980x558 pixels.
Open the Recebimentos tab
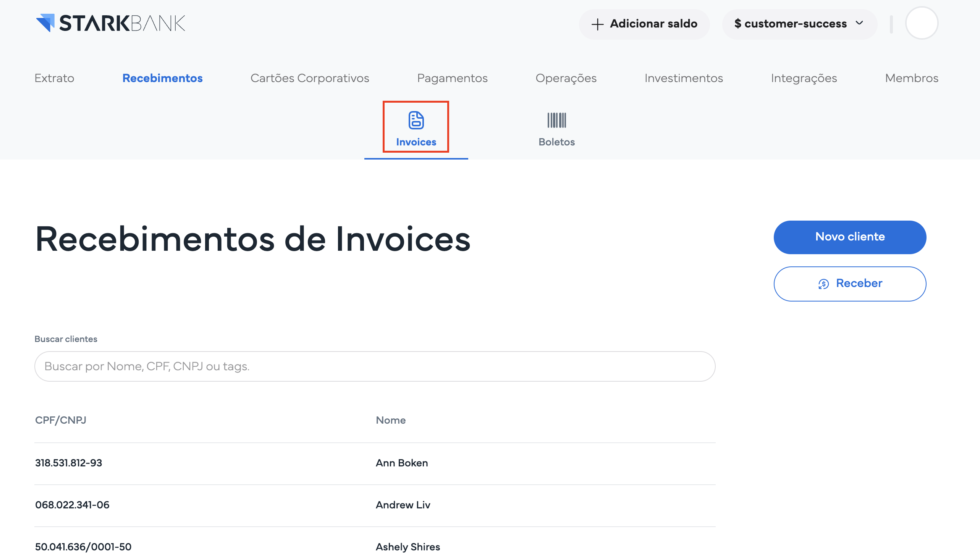[x=163, y=78]
